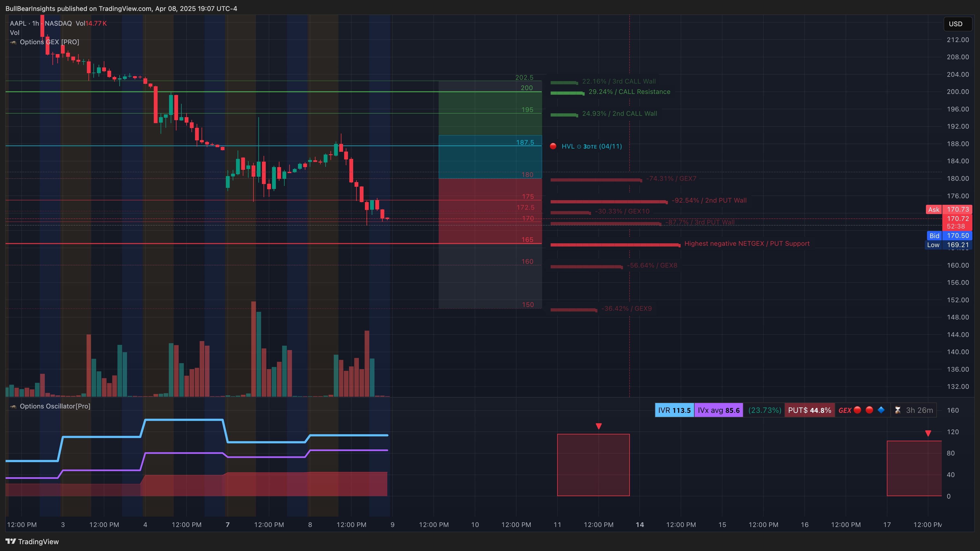Click the Low 169.21 price label
This screenshot has height=551, width=980.
[x=948, y=245]
